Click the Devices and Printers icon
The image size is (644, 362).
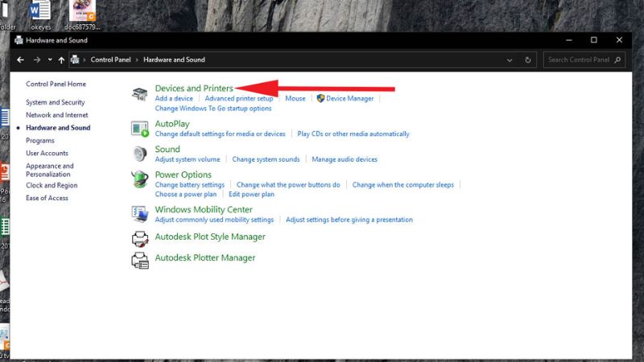(x=140, y=94)
